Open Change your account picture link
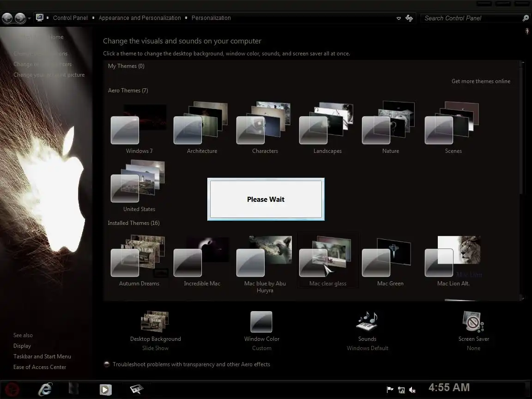 click(x=49, y=75)
